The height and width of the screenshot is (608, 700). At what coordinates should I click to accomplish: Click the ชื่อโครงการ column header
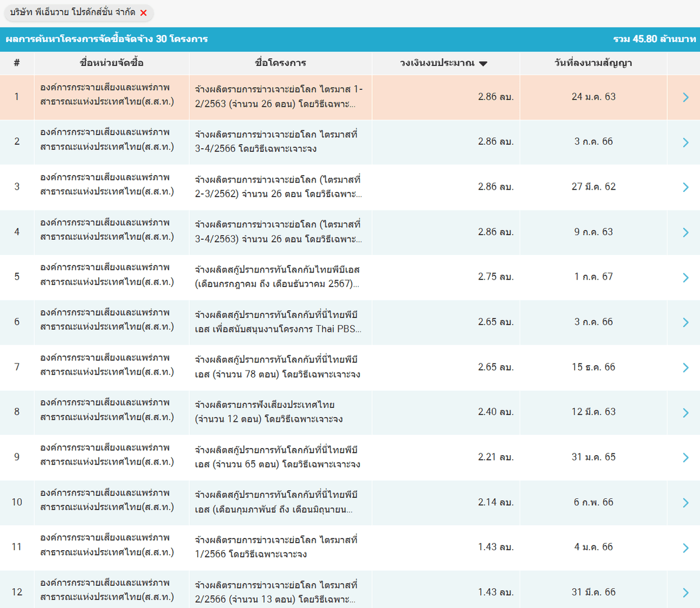coord(281,63)
